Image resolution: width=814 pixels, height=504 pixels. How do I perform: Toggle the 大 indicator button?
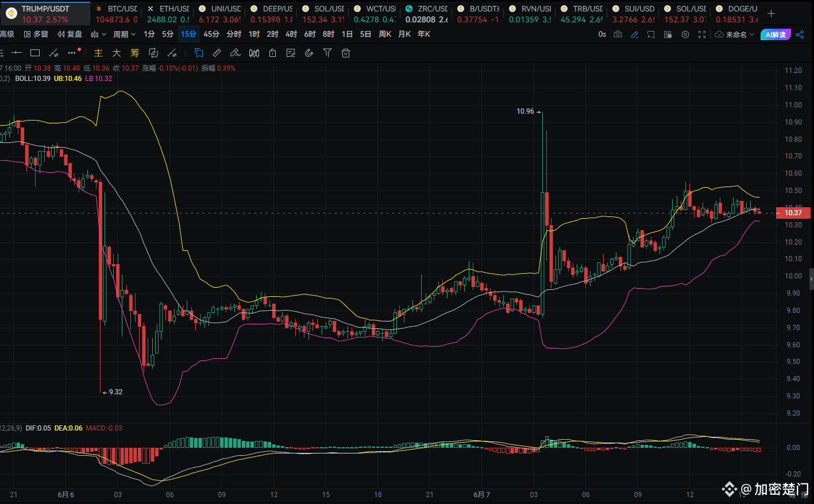117,53
